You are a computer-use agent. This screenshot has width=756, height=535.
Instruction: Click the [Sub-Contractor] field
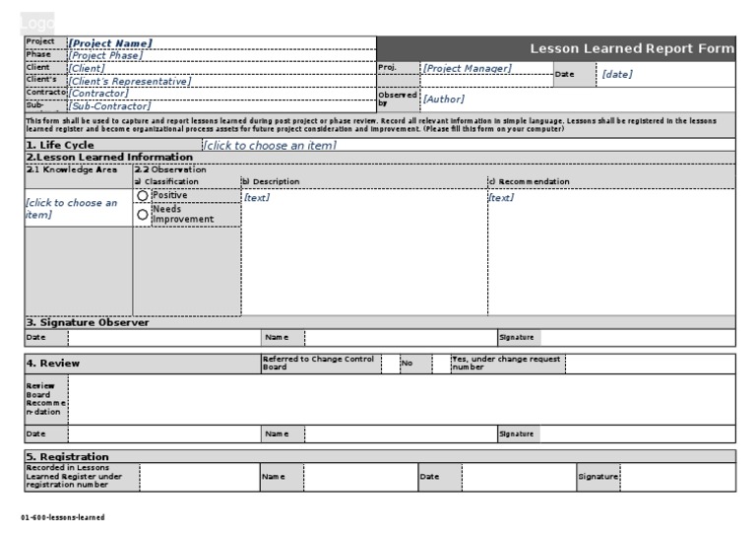coord(221,105)
